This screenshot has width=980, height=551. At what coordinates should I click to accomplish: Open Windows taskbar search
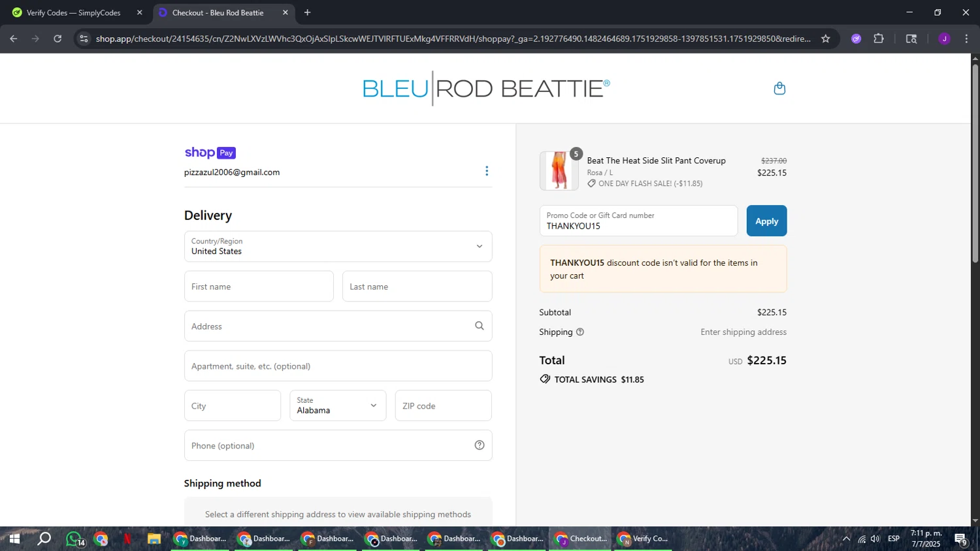[44, 539]
